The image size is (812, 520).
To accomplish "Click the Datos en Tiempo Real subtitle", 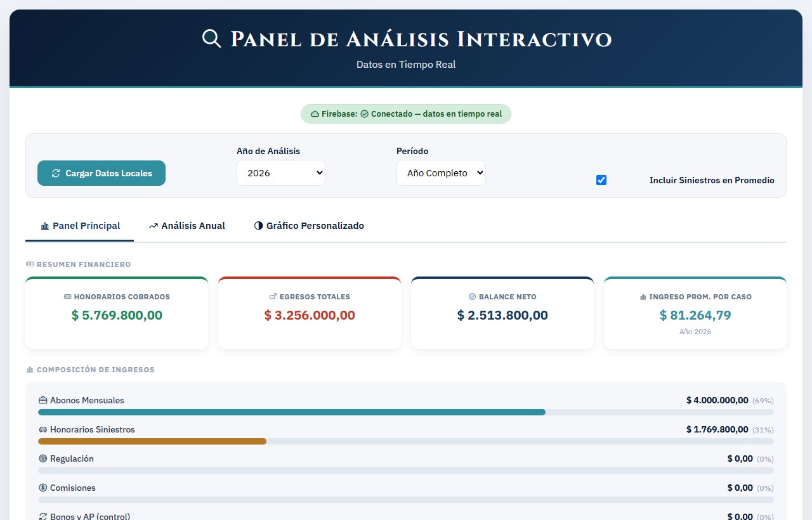I will [x=406, y=65].
